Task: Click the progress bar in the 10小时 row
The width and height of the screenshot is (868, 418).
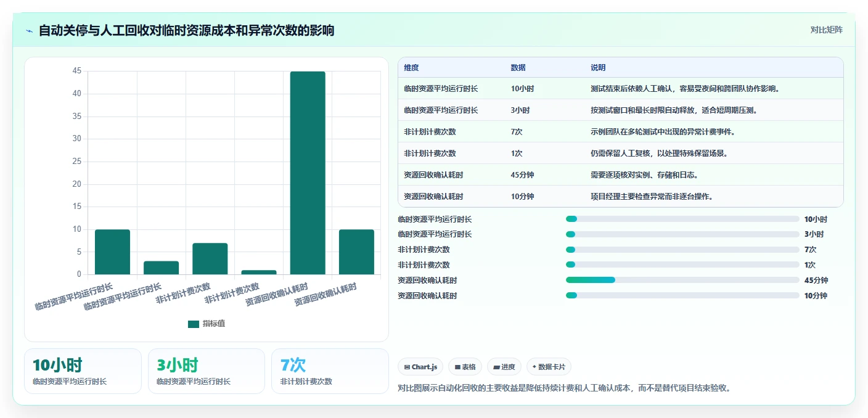Action: [x=682, y=219]
